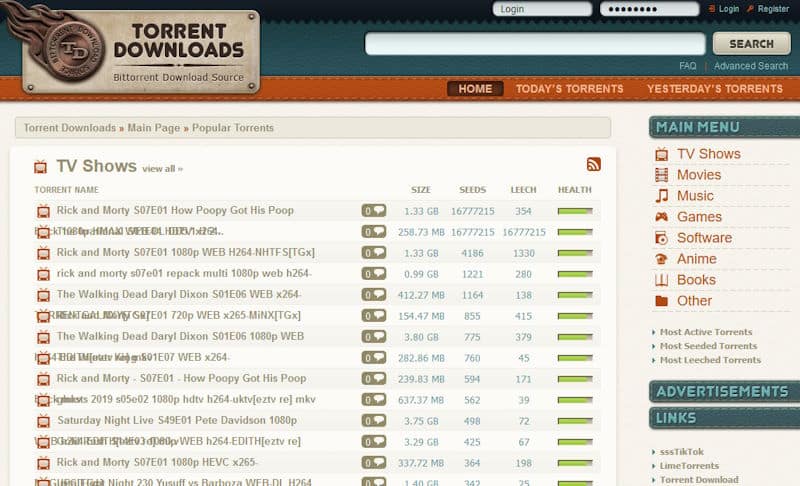
Task: Click view all link next to TV Shows
Action: coord(162,169)
